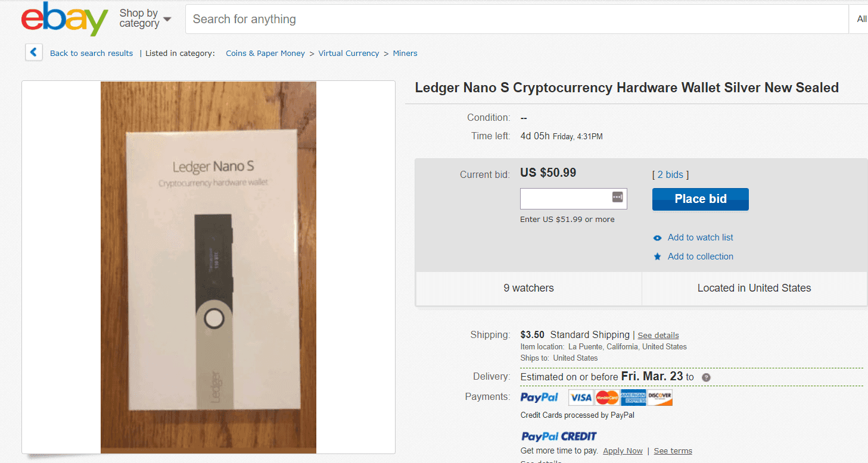Viewport: 868px width, 463px height.
Task: Click the Discover card icon
Action: point(659,398)
